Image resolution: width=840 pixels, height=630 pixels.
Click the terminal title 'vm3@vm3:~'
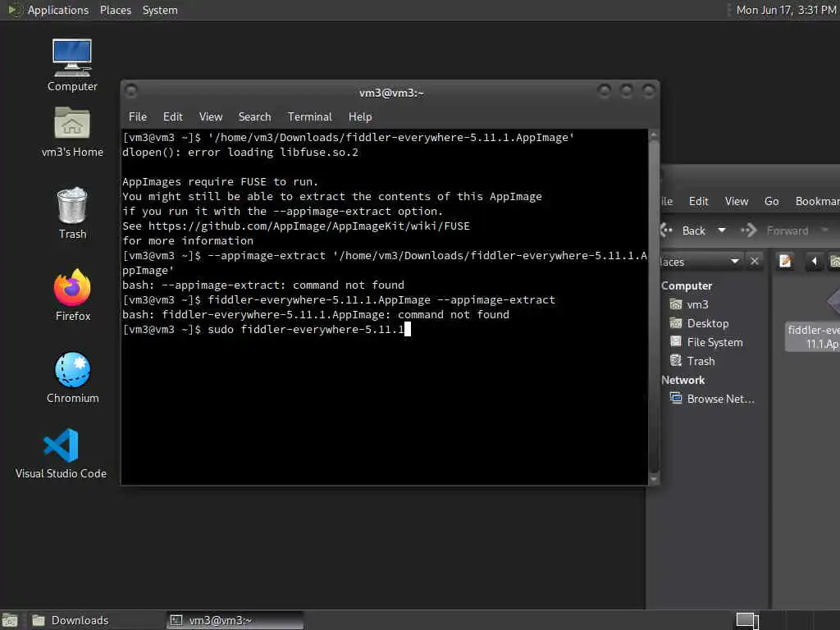coord(391,93)
